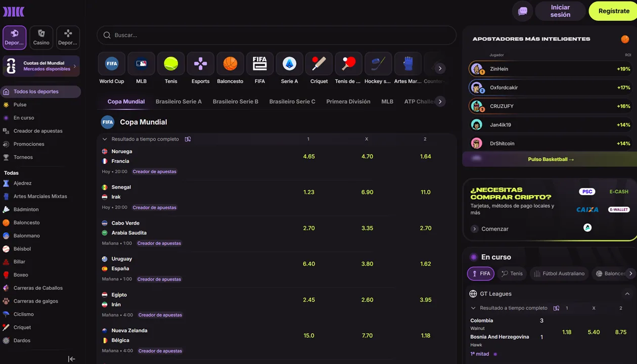This screenshot has width=637, height=364.
Task: Select the Deportes top category tab
Action: click(x=15, y=37)
